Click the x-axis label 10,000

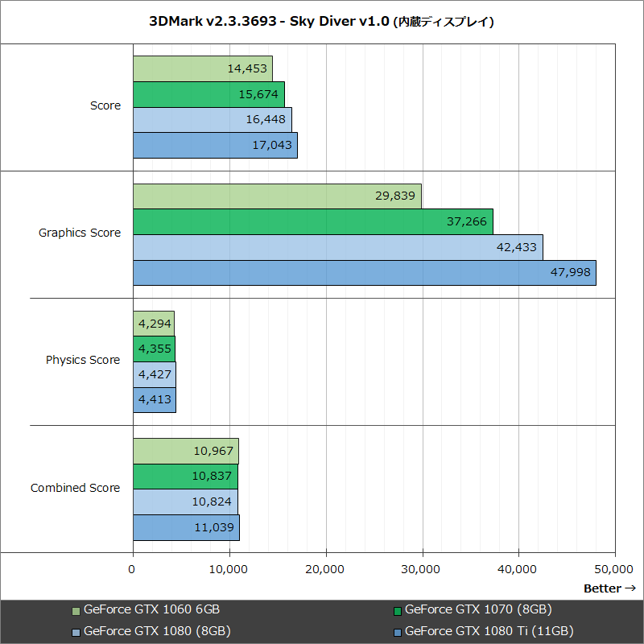click(x=229, y=569)
